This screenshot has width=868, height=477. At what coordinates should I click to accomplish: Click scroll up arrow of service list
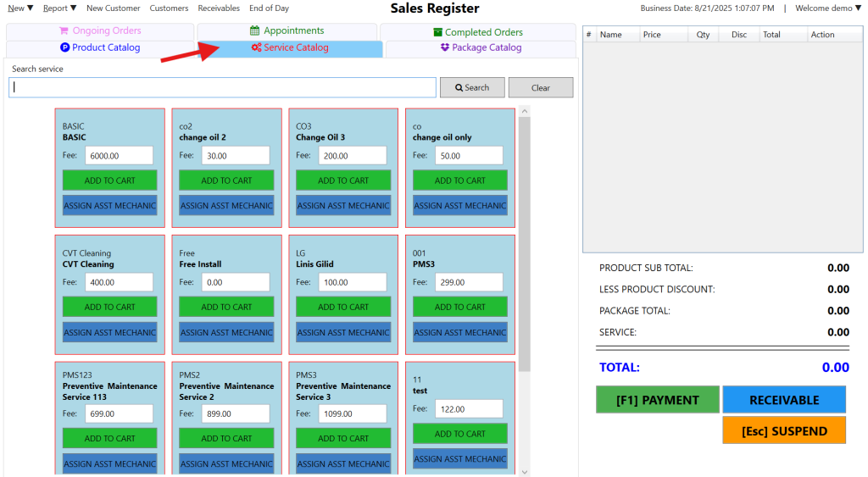(x=525, y=111)
